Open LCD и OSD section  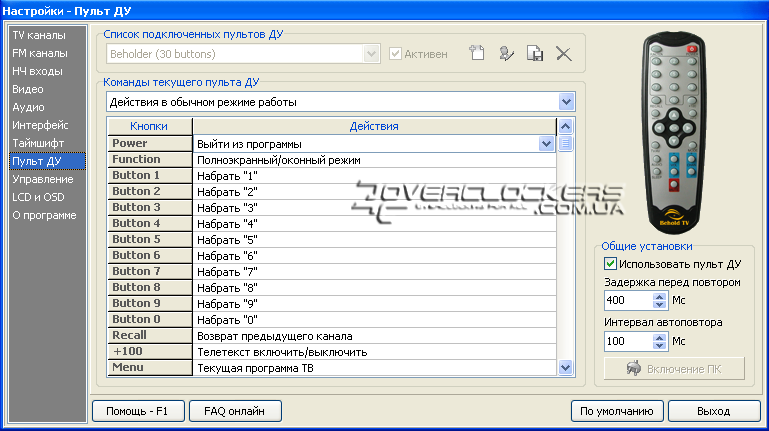pyautogui.click(x=38, y=197)
